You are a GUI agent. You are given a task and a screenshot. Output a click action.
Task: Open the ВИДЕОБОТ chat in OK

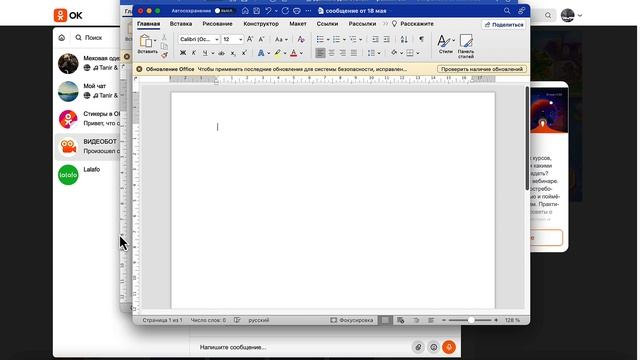coord(88,147)
